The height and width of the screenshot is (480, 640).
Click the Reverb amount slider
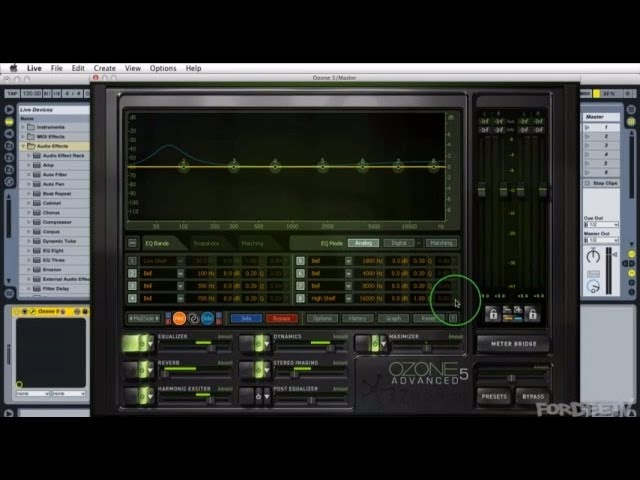tap(195, 374)
